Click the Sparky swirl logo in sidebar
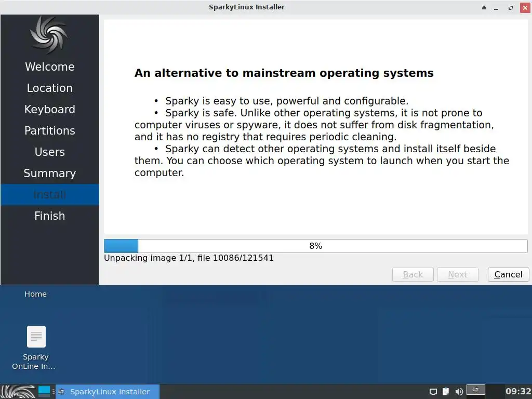The image size is (532, 399). pyautogui.click(x=49, y=35)
